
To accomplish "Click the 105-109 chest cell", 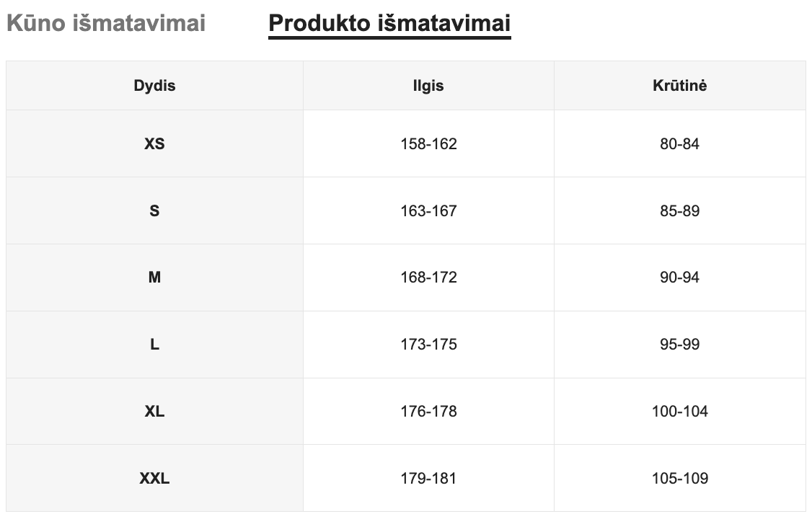I will pyautogui.click(x=679, y=479).
